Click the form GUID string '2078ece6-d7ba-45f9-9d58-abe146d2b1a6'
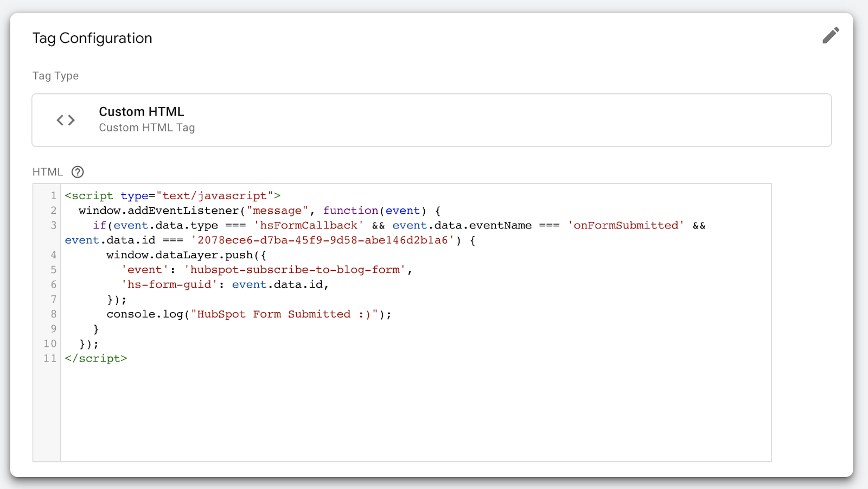Image resolution: width=868 pixels, height=489 pixels. click(322, 240)
